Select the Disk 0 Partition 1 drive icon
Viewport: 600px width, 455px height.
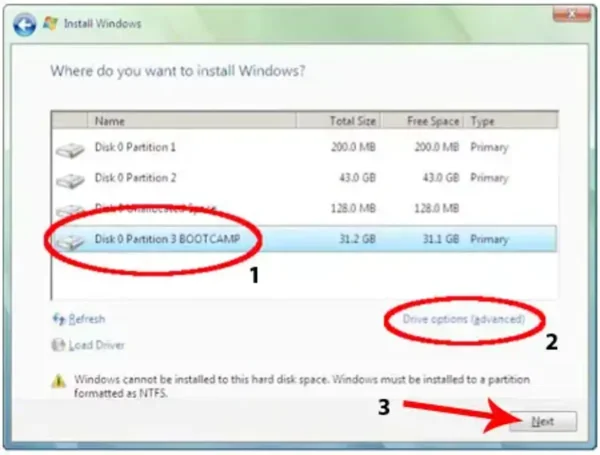(x=70, y=150)
